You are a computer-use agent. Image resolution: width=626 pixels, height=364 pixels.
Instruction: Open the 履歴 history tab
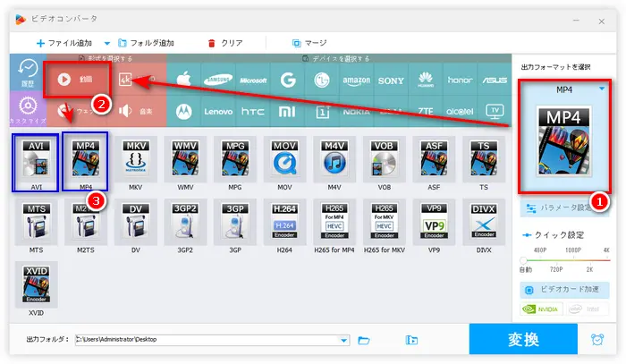coord(28,72)
